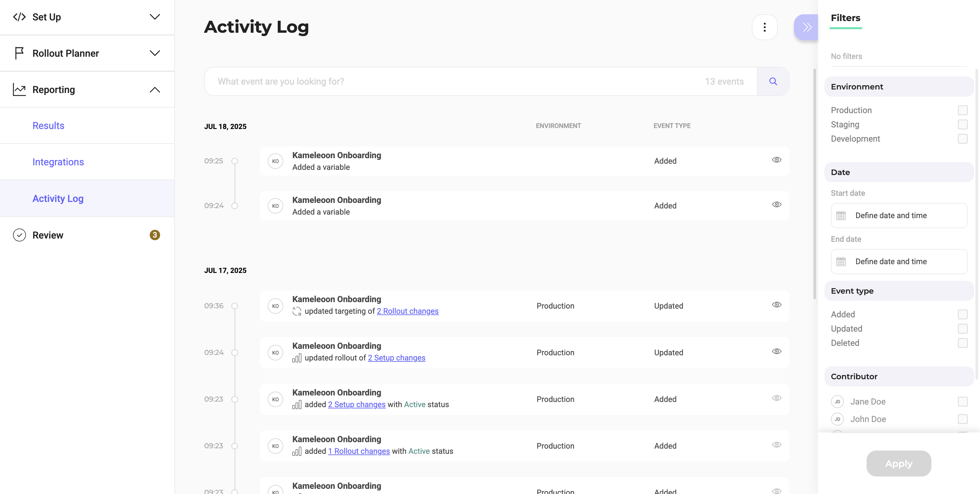Select Jane Doe contributor checkbox
Viewport: 980px width, 494px height.
(962, 402)
